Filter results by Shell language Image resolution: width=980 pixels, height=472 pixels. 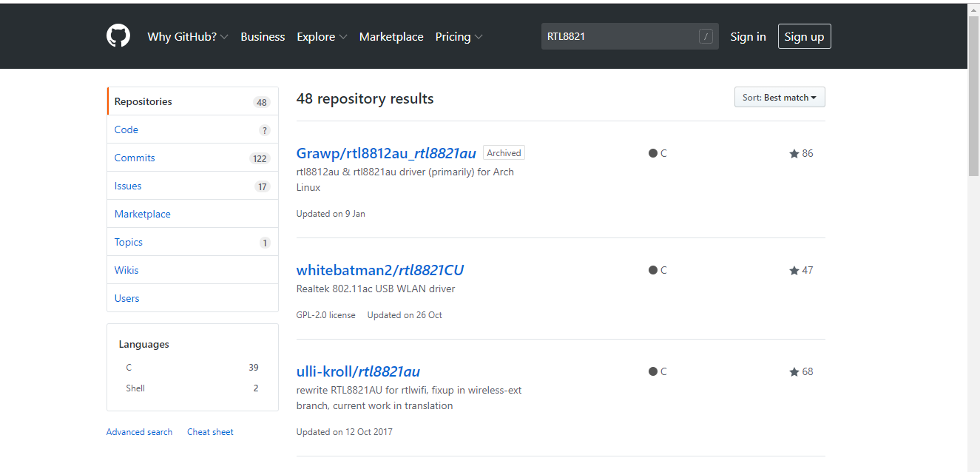tap(192, 388)
